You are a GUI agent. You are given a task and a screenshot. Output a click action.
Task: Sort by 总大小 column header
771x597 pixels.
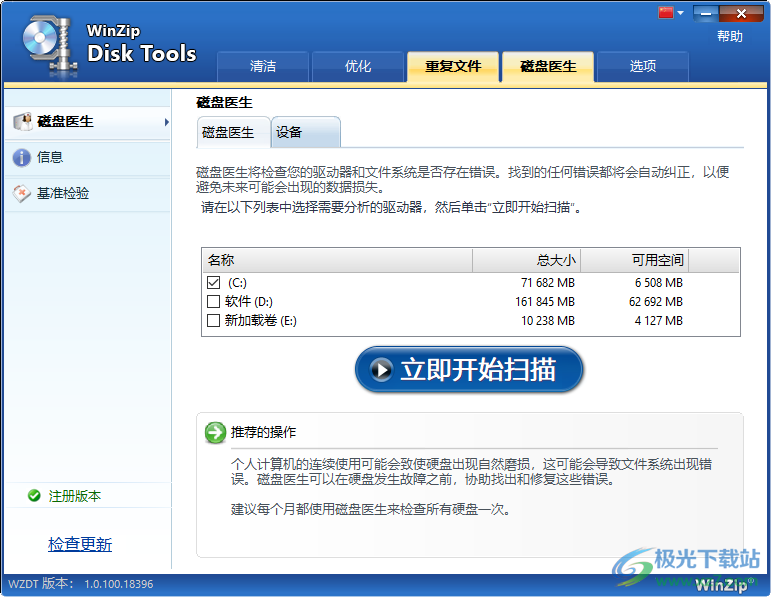point(527,260)
